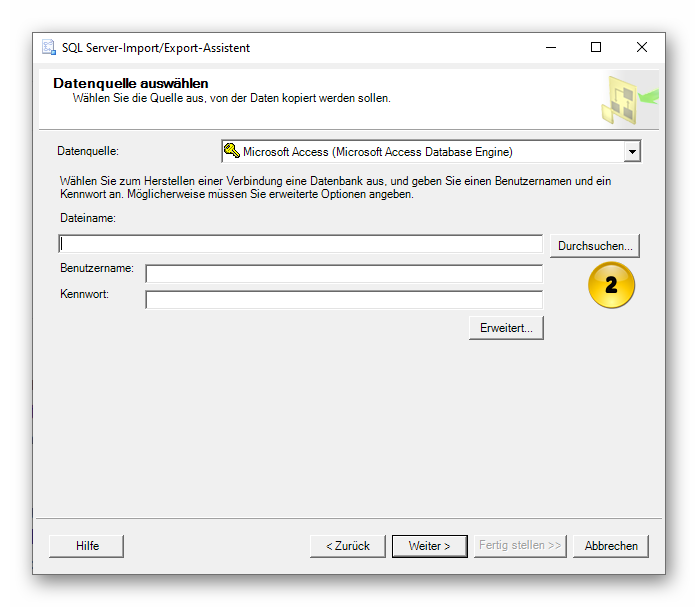
Task: Focus the Dateiname text field
Action: coord(300,244)
